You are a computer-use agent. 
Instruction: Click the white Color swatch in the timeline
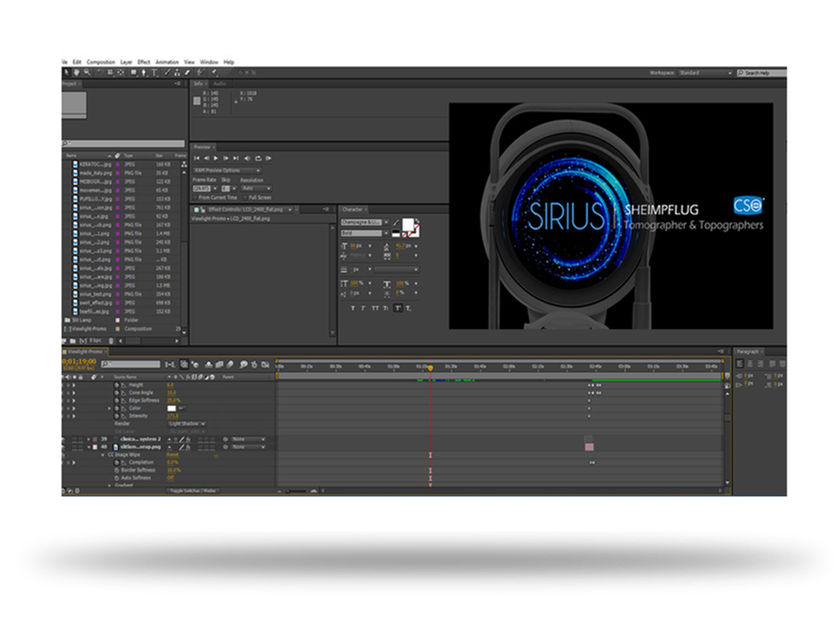pyautogui.click(x=172, y=408)
